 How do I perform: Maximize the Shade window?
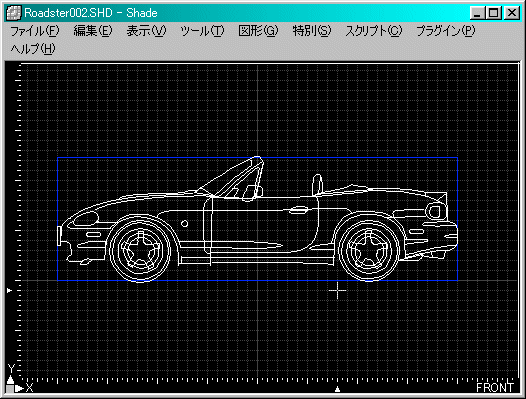494,13
